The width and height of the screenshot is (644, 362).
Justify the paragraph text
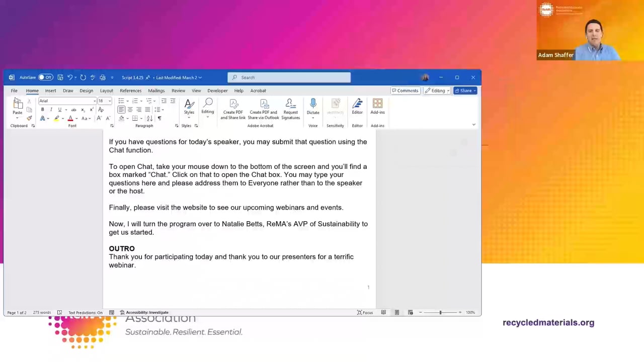click(x=147, y=110)
